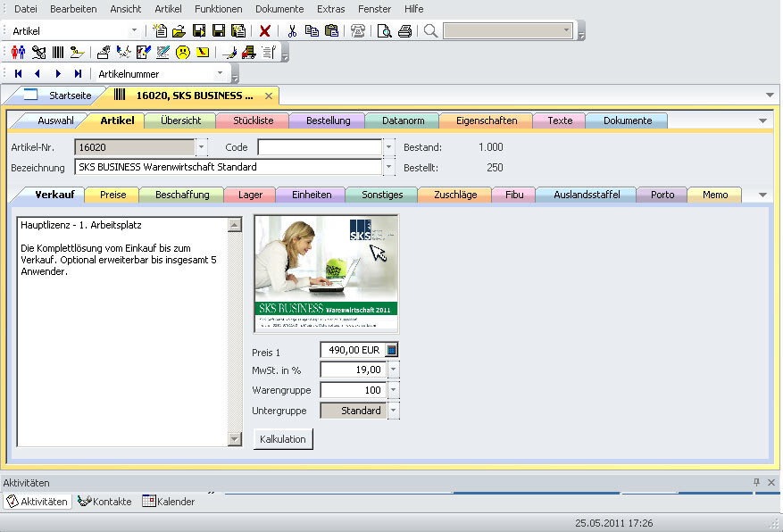
Task: Click the Preis 1 value field
Action: click(x=353, y=350)
